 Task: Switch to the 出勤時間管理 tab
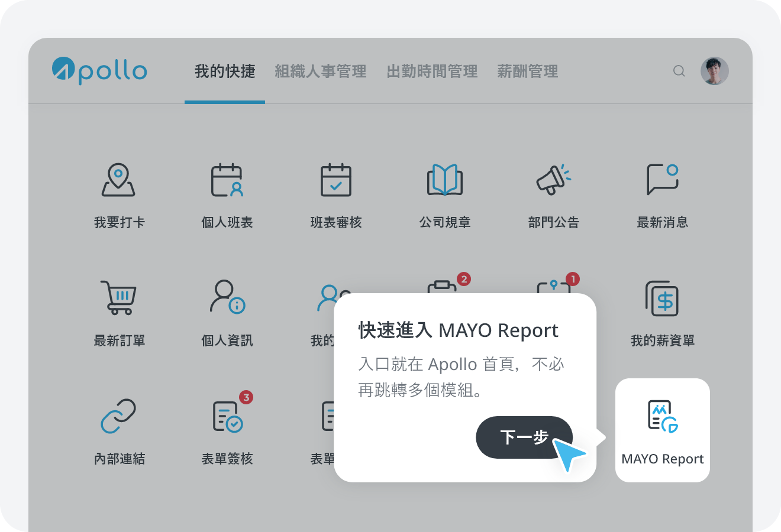tap(432, 72)
